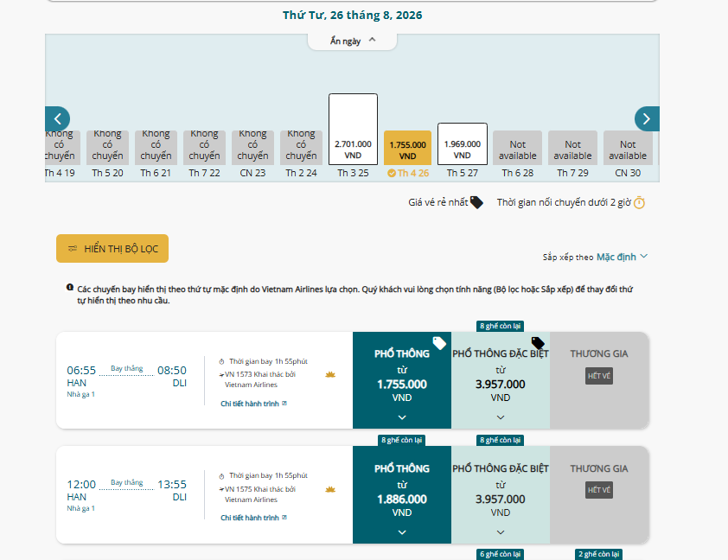Click the checkmark icon next to Th 4 26
This screenshot has height=560, width=728.
tap(392, 173)
